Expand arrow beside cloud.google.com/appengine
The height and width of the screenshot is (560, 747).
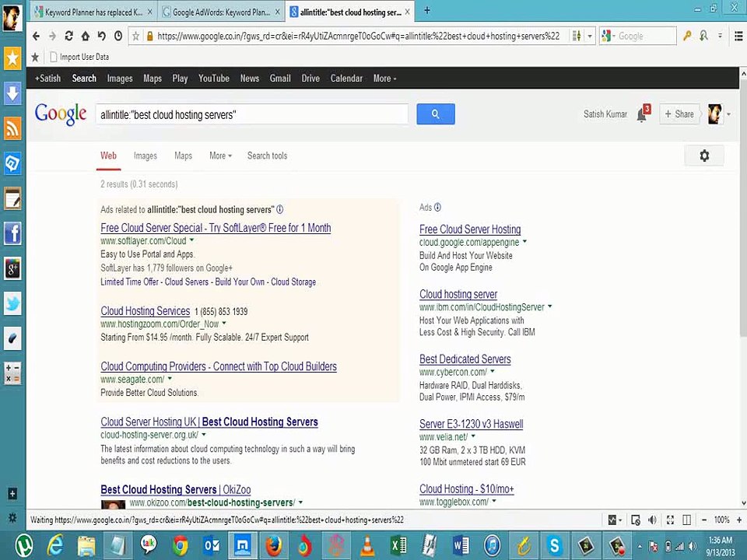click(x=525, y=241)
